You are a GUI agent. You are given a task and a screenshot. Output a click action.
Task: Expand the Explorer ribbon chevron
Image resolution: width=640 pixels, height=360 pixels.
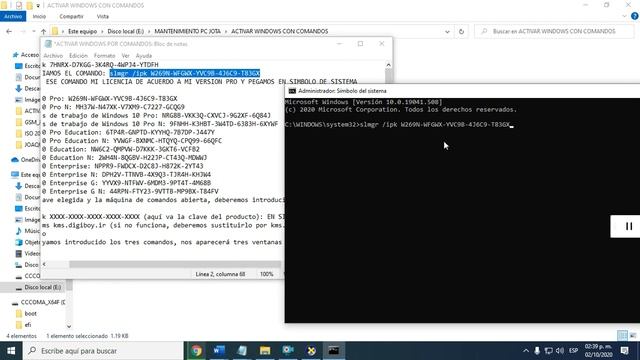[x=624, y=16]
